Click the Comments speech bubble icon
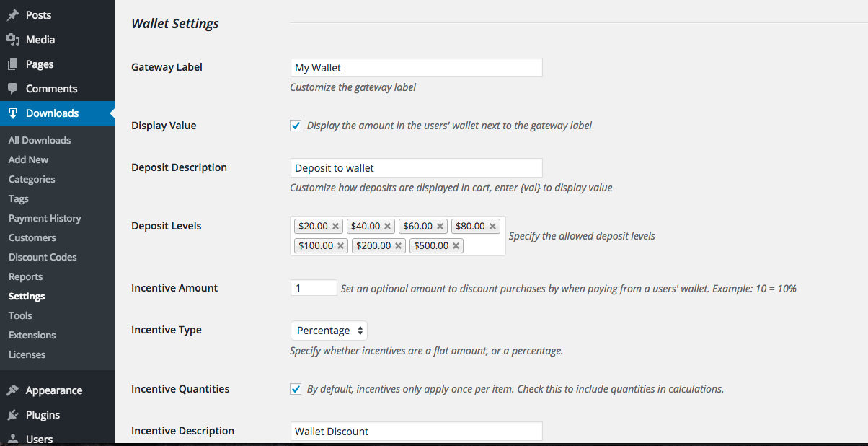This screenshot has width=868, height=446. (x=12, y=89)
